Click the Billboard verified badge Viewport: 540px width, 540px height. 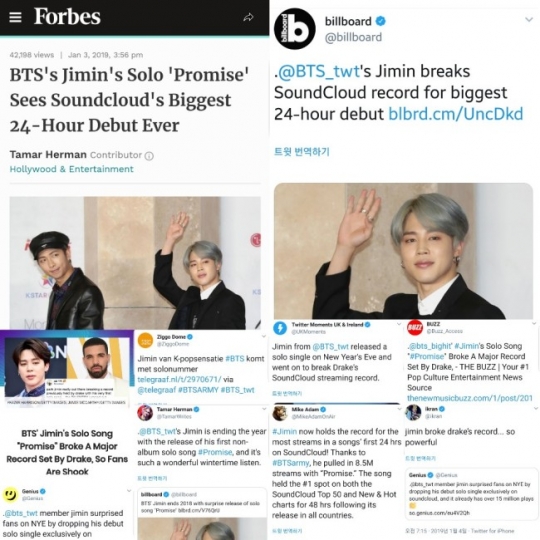click(380, 21)
